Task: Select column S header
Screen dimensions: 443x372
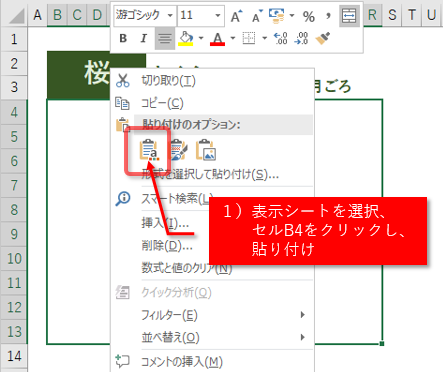Action: pos(392,15)
